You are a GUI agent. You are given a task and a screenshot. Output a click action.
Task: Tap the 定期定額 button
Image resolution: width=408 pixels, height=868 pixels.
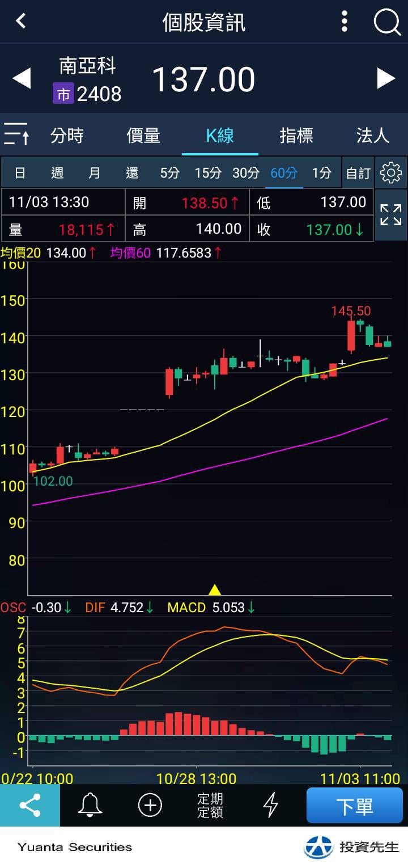[210, 805]
